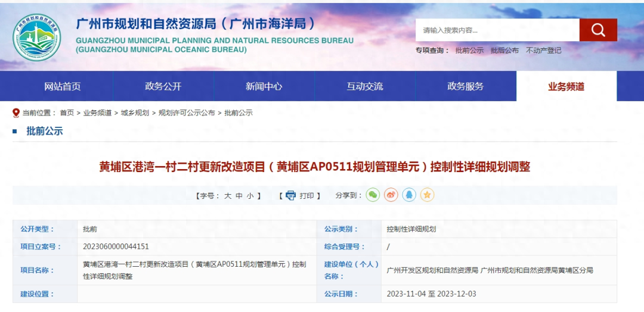Viewport: 644px width, 312px height.
Task: Click the 公示日期 label cell
Action: (x=349, y=294)
